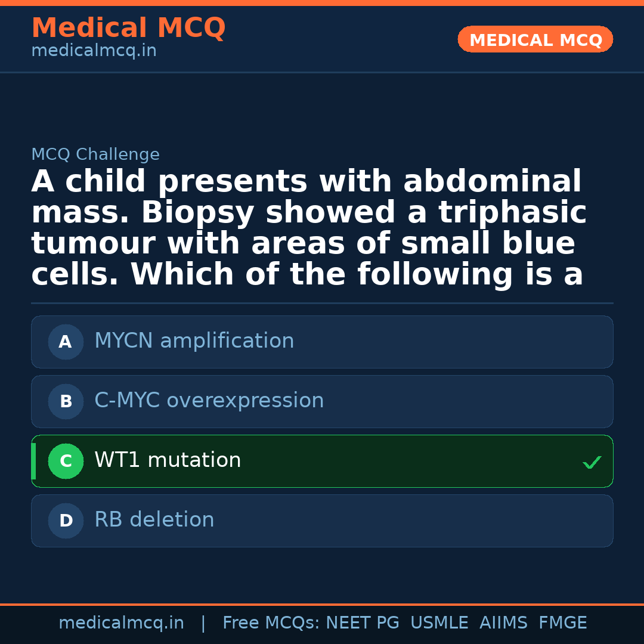Open medicalmcq.in link in the footer
This screenshot has width=644, height=644.
pyautogui.click(x=121, y=623)
